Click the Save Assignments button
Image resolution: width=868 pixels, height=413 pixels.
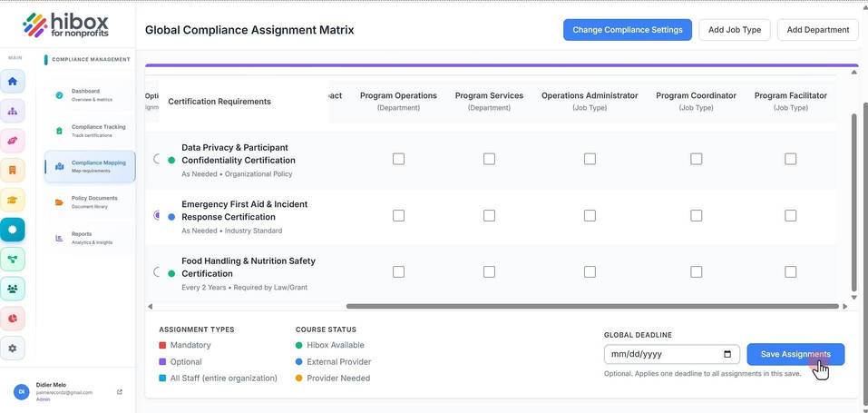(795, 354)
